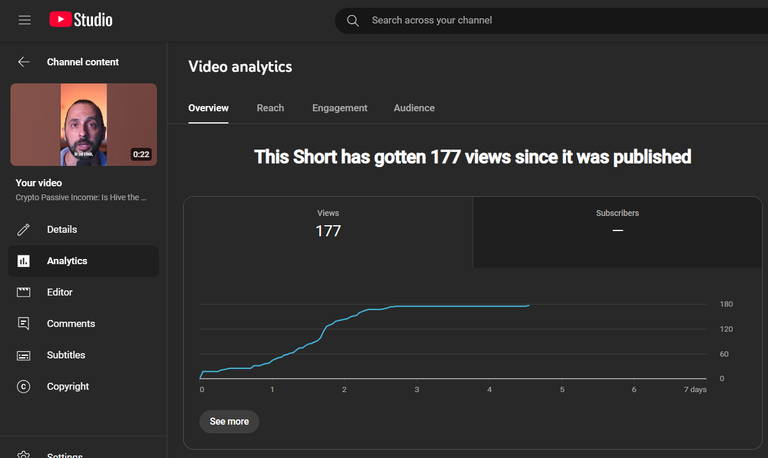Open the Copyright menu item
The height and width of the screenshot is (458, 768).
83,386
